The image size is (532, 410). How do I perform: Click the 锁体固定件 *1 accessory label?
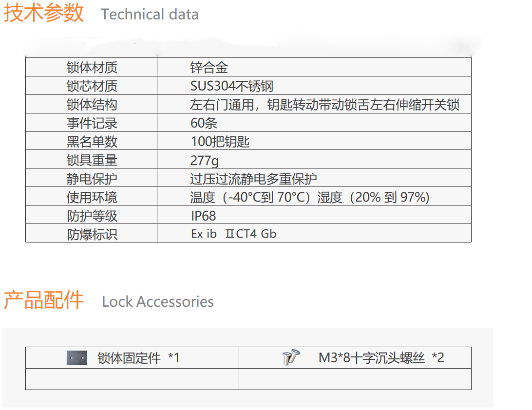[x=139, y=358]
